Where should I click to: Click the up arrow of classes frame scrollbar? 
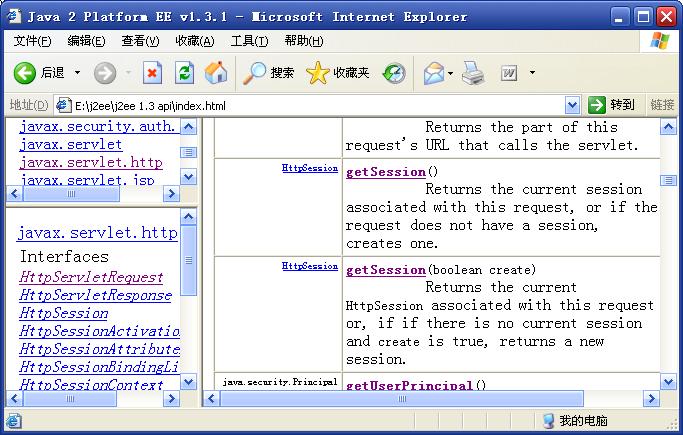[189, 217]
